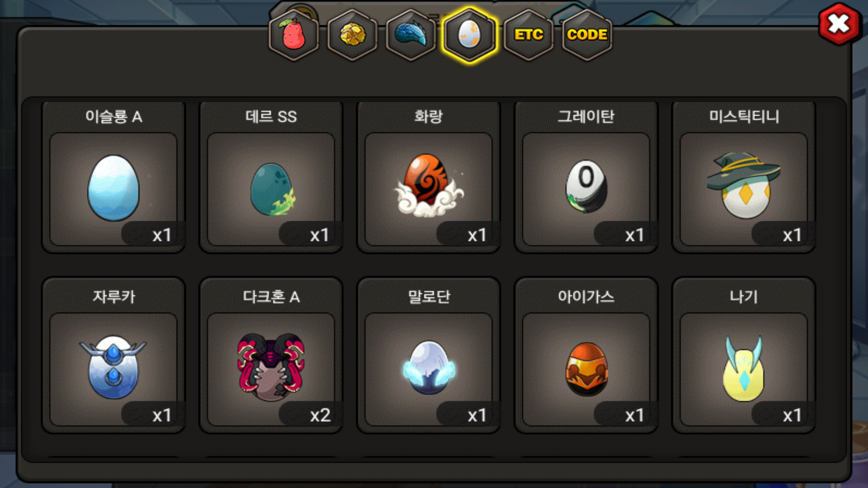Viewport: 868px width, 488px height.
Task: Click the 미스틱티니 item name label
Action: (744, 117)
